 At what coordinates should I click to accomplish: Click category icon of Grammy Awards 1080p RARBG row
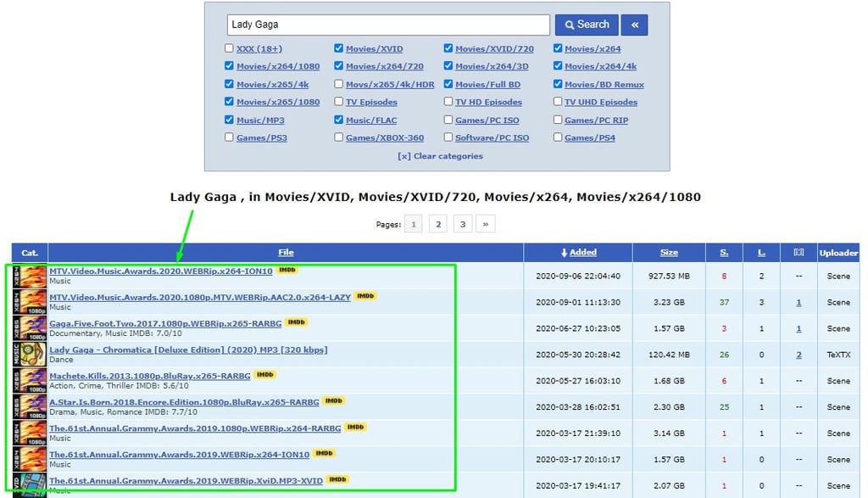[x=30, y=434]
